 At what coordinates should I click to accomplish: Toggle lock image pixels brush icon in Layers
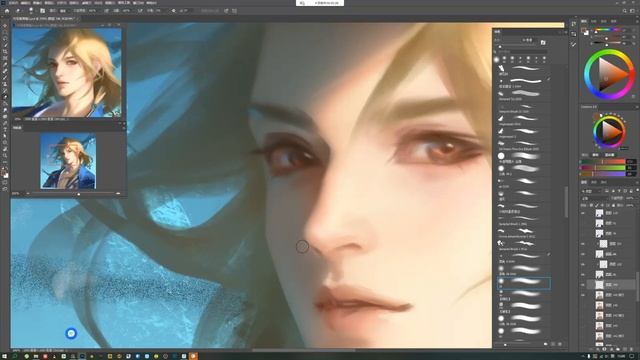tap(596, 205)
